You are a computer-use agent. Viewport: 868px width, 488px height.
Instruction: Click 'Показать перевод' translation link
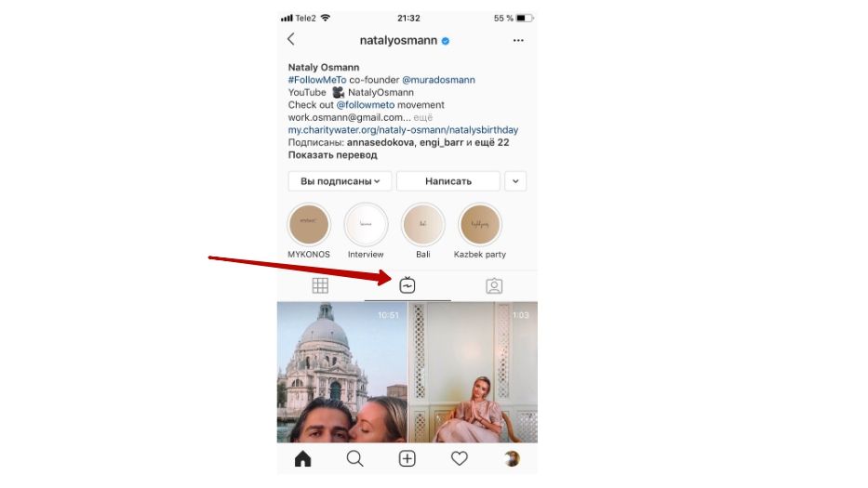click(x=333, y=155)
